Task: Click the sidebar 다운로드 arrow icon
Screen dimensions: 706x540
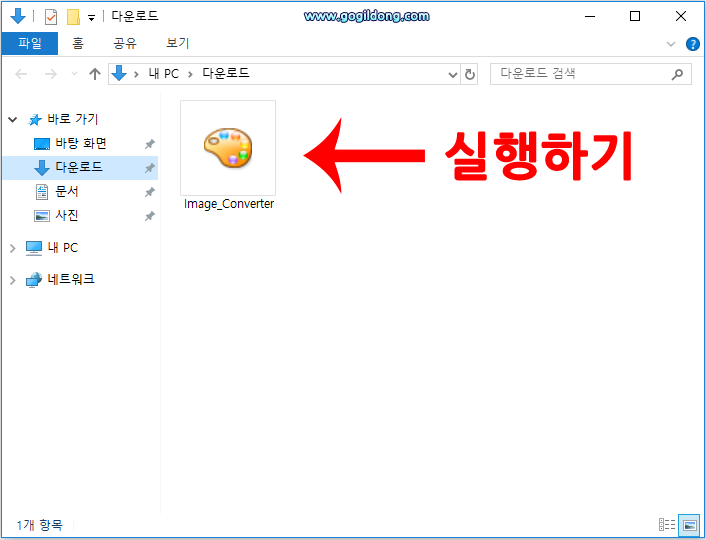Action: pos(42,168)
